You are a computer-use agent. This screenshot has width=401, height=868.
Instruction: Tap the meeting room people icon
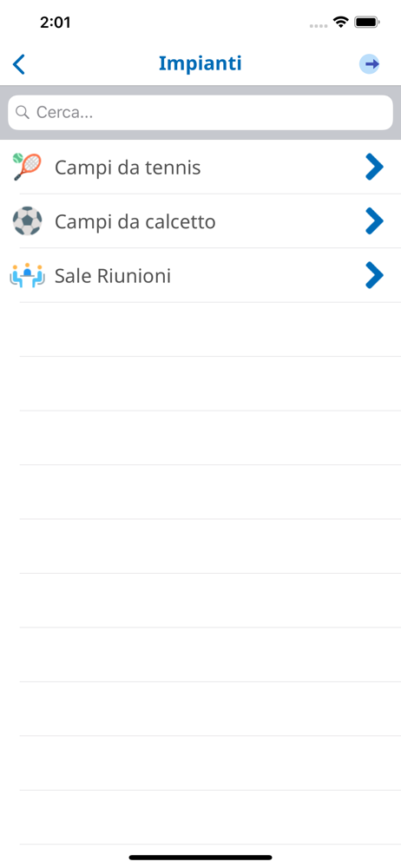click(x=27, y=276)
